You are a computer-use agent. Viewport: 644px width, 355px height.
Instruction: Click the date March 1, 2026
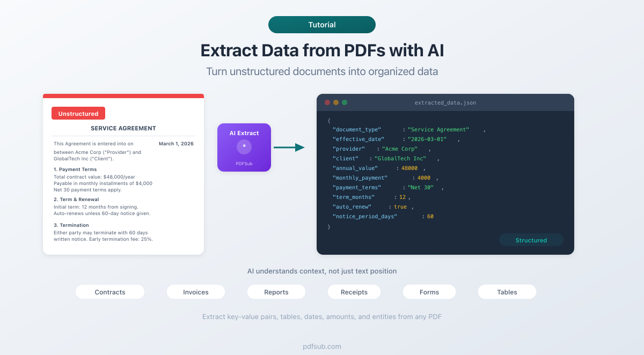pyautogui.click(x=176, y=144)
